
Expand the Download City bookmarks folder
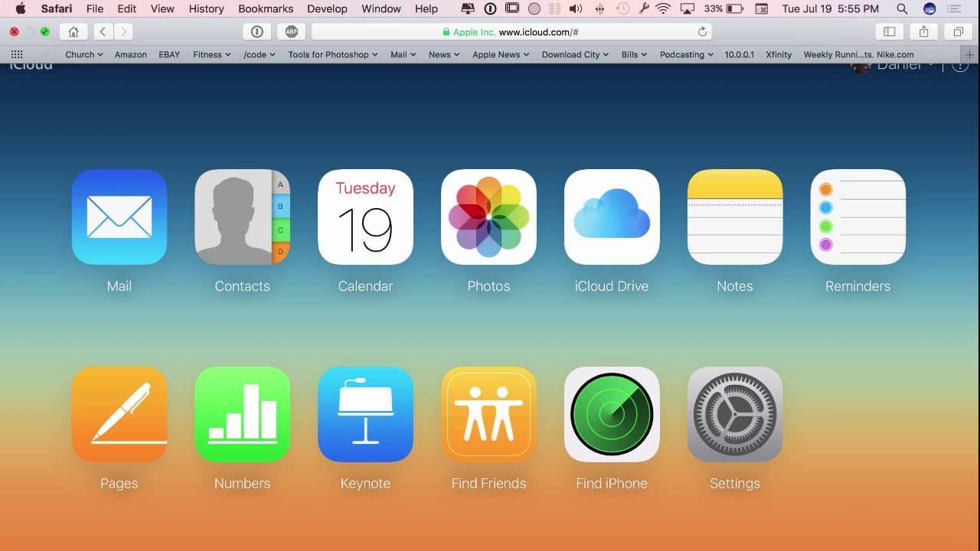[574, 54]
